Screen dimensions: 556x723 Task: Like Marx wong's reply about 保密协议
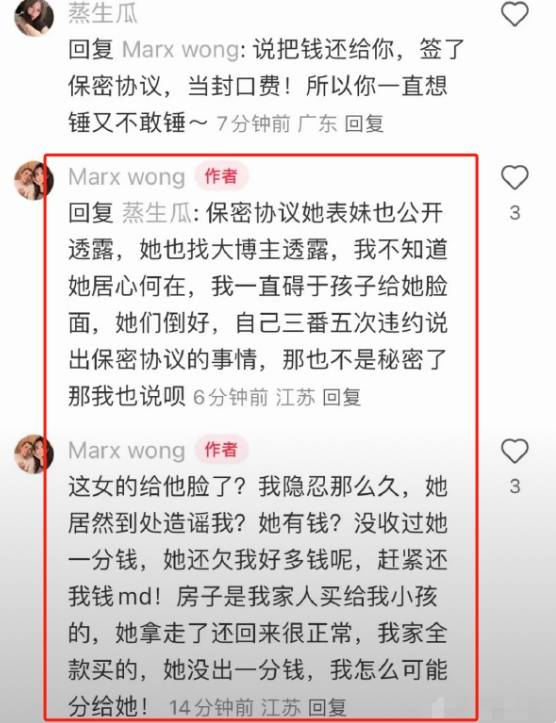[515, 177]
